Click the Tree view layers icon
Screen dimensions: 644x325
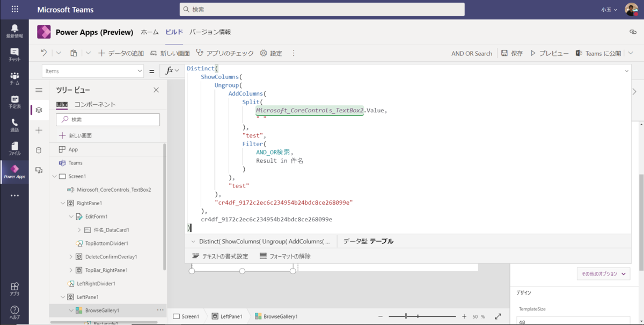(39, 109)
